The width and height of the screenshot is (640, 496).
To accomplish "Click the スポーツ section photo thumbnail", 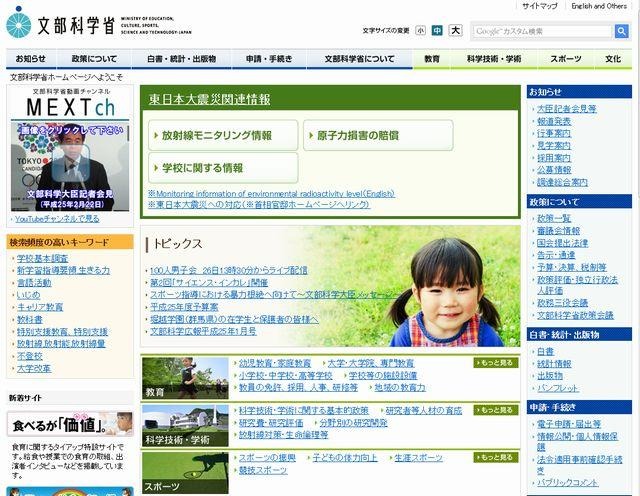I will pyautogui.click(x=185, y=473).
